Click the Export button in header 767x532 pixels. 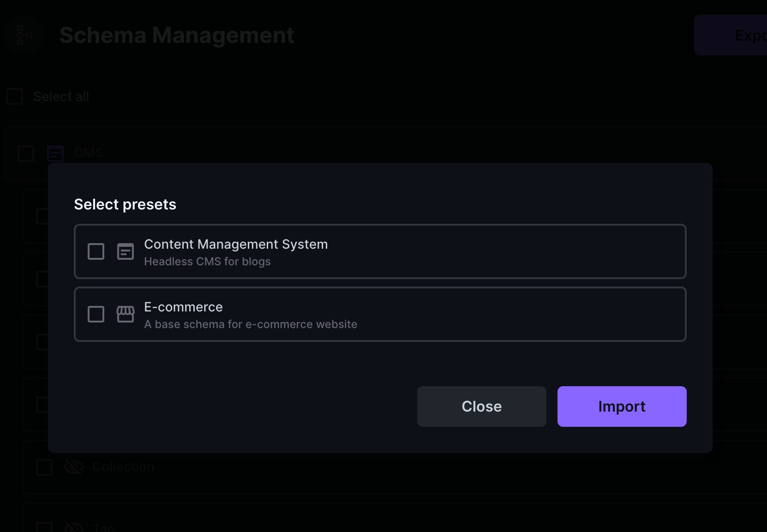click(731, 35)
